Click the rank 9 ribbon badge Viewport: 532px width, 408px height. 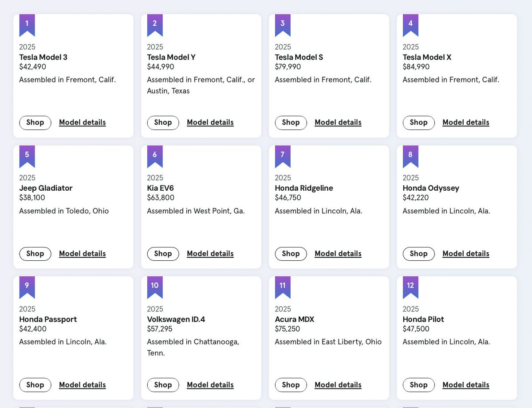tap(27, 287)
